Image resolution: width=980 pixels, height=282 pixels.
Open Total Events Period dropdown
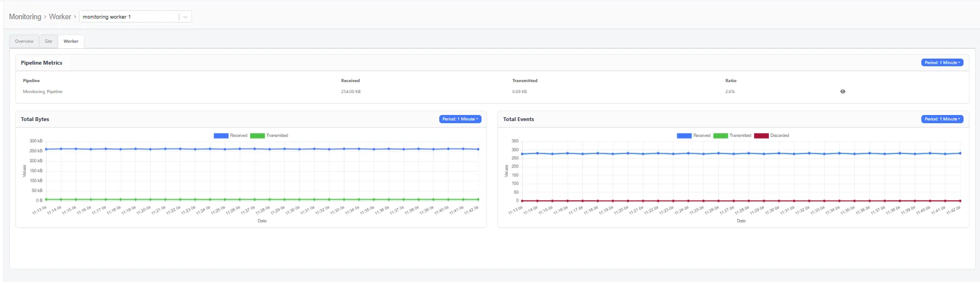click(x=942, y=119)
